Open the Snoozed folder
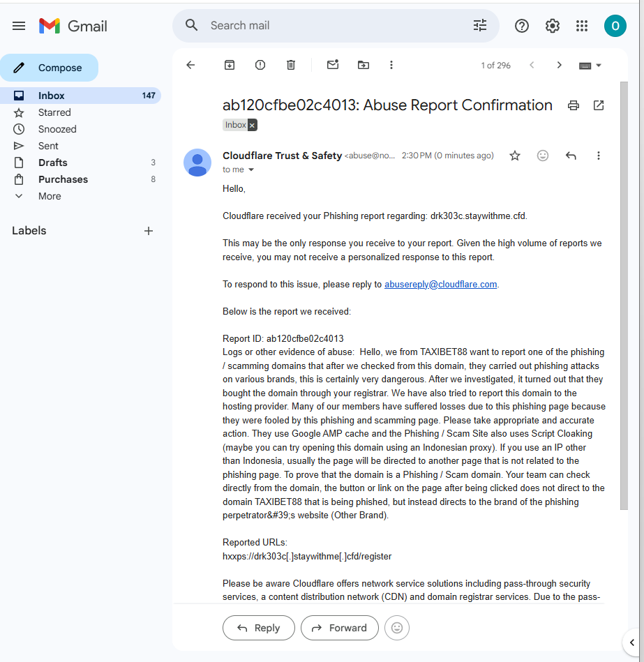 point(80,129)
